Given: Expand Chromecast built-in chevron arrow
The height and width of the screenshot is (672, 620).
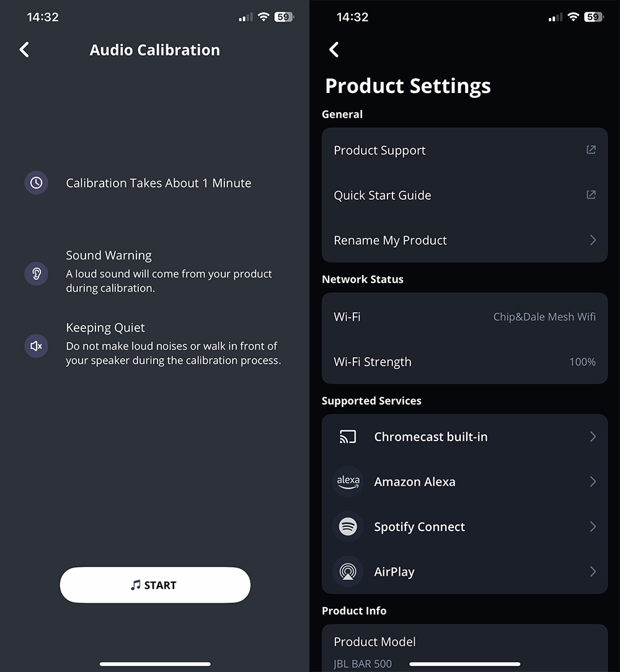Looking at the screenshot, I should 593,437.
